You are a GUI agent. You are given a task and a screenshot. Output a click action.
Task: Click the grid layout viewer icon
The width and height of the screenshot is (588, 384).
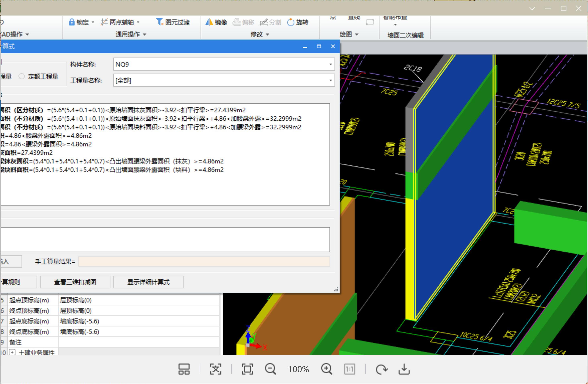coord(184,369)
